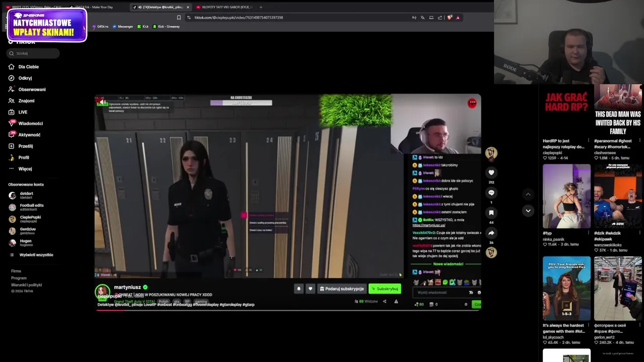Open martyniusz.us link in chat
This screenshot has width=644, height=362.
coord(429,225)
